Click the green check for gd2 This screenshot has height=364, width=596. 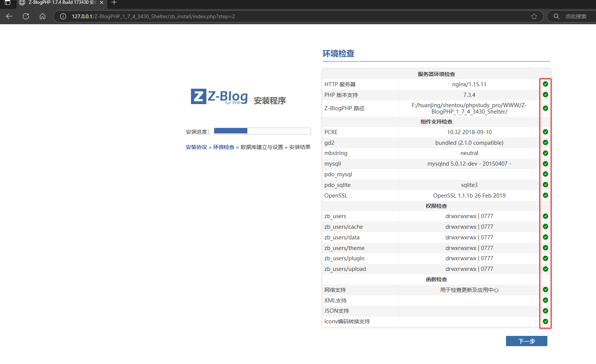pyautogui.click(x=545, y=142)
